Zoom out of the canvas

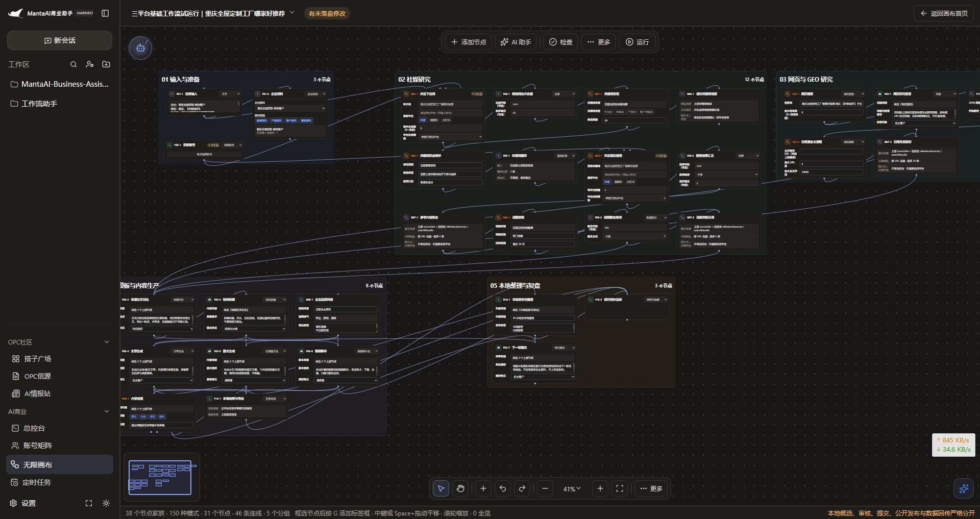point(545,488)
